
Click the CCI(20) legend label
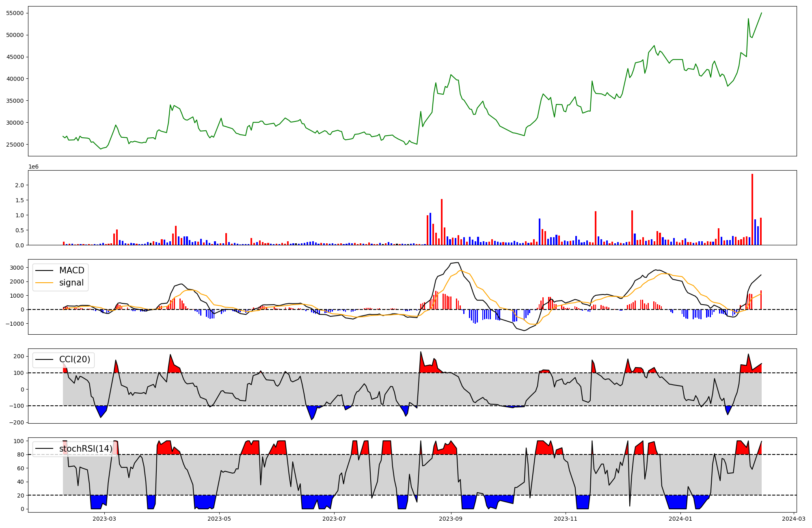click(x=75, y=359)
